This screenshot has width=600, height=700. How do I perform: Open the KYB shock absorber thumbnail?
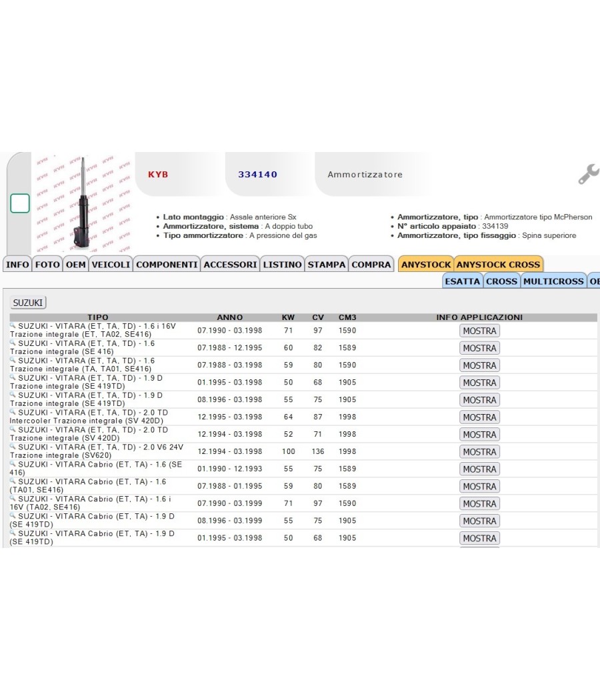83,203
